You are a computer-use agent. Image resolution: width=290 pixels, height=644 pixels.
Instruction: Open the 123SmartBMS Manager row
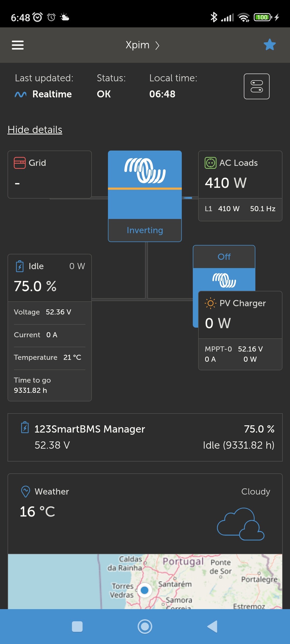(145, 437)
